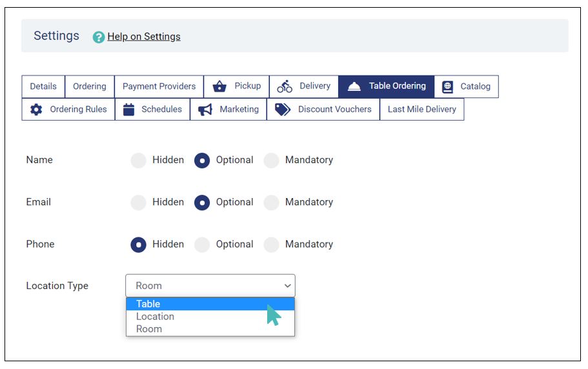Screen dimensions: 588x369
Task: Open the Last Mile Delivery tab
Action: click(x=422, y=110)
